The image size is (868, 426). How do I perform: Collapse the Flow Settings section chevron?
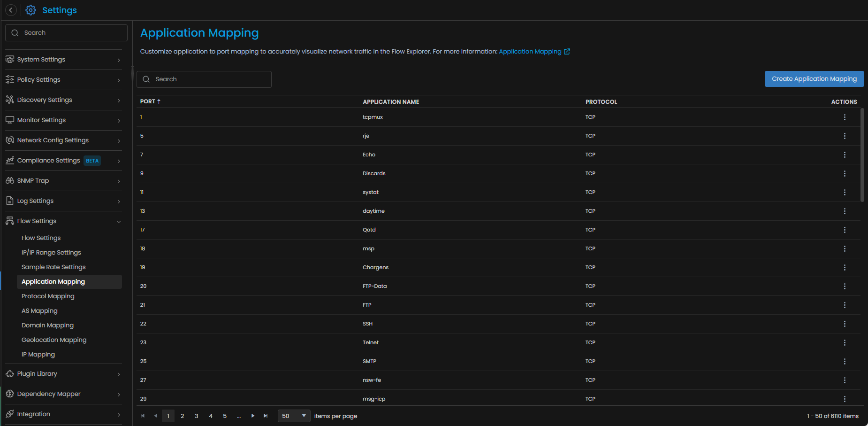pyautogui.click(x=119, y=221)
